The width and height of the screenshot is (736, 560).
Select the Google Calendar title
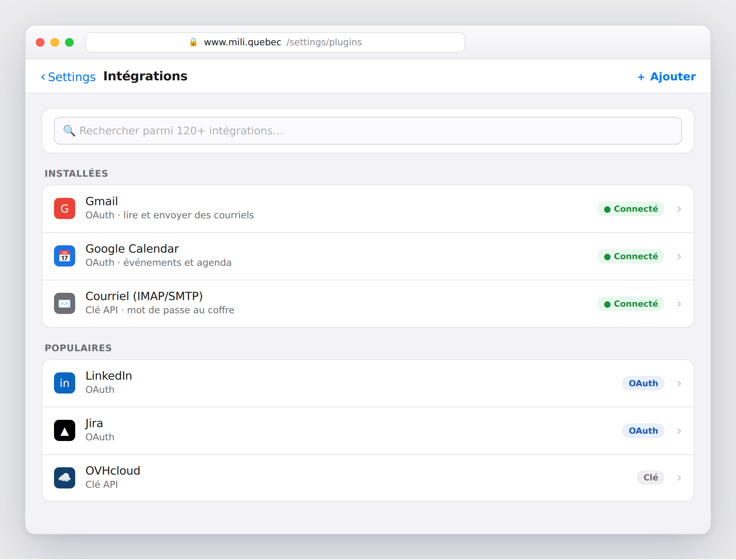tap(132, 249)
